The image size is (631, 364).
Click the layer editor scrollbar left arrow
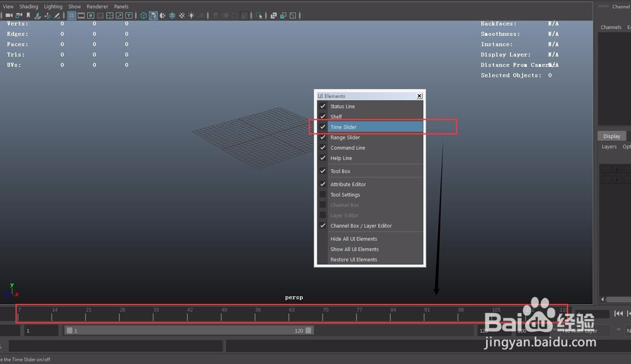[x=603, y=299]
